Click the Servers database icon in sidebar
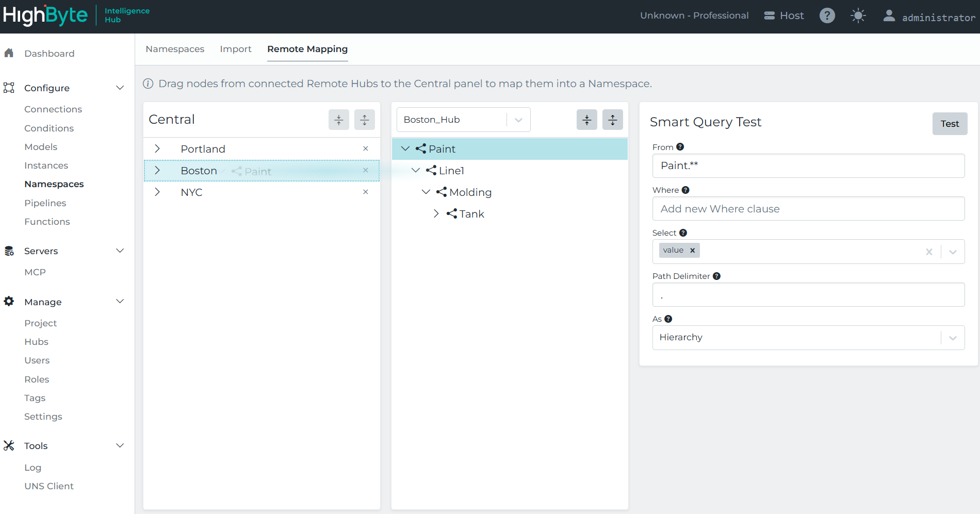This screenshot has width=980, height=514. pos(9,251)
